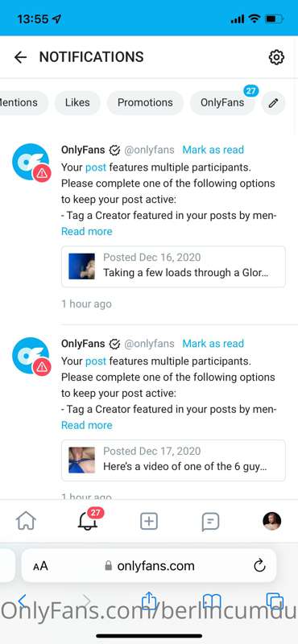Open profile avatar in bottom navigation
This screenshot has width=298, height=644.
[271, 521]
